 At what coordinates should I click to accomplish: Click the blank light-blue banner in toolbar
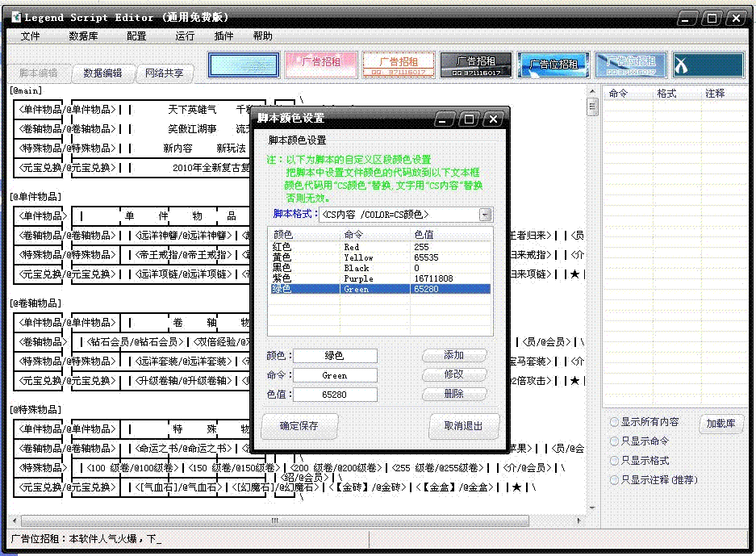pyautogui.click(x=243, y=65)
